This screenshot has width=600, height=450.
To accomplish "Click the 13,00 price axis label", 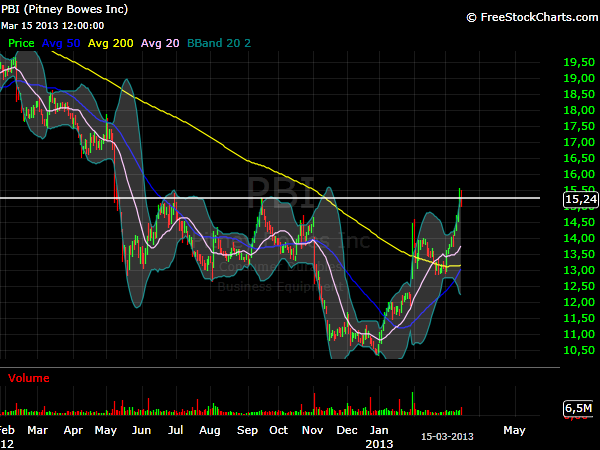I will (x=579, y=271).
